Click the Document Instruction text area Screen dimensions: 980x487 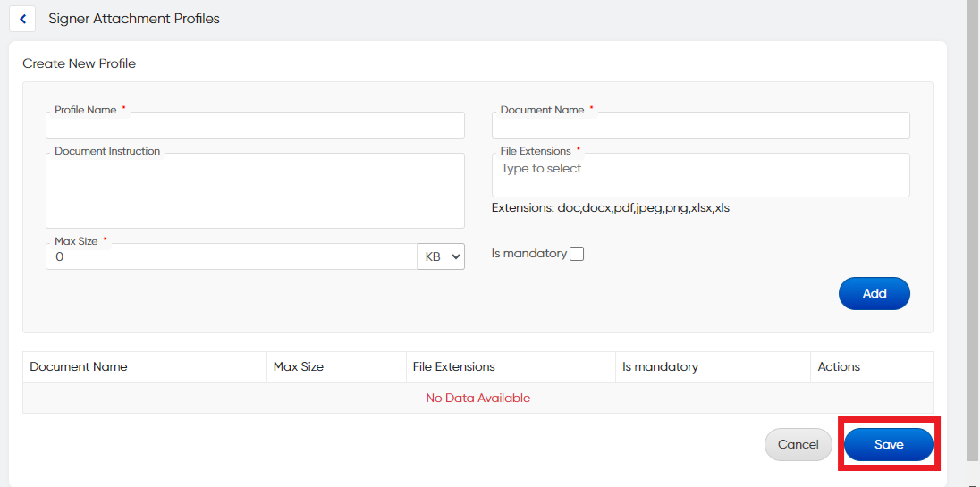(255, 192)
